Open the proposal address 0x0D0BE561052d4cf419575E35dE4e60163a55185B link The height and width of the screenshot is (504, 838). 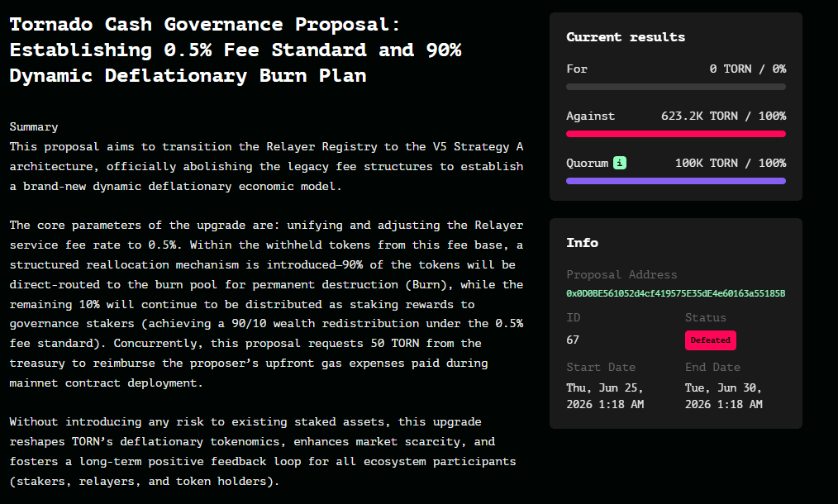tap(675, 293)
